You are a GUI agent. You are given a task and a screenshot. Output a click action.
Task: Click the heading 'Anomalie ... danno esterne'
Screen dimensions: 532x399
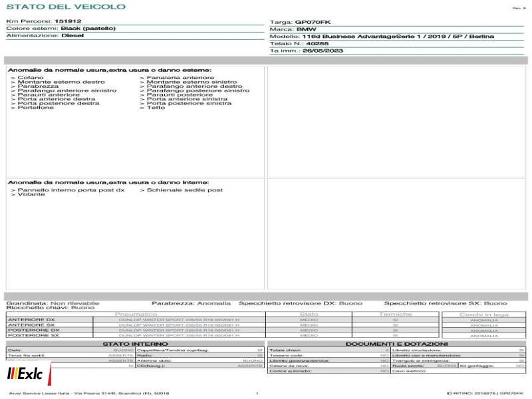coord(110,70)
